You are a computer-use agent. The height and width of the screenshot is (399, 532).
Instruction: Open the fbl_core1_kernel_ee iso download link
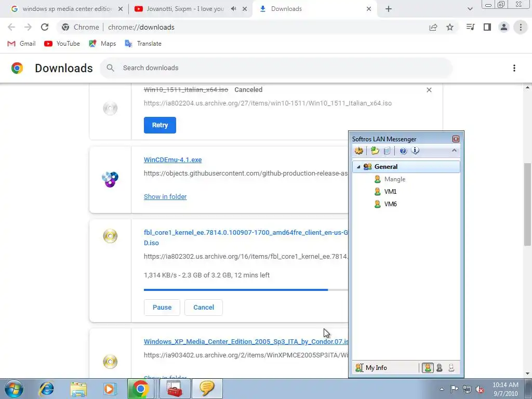pyautogui.click(x=246, y=237)
